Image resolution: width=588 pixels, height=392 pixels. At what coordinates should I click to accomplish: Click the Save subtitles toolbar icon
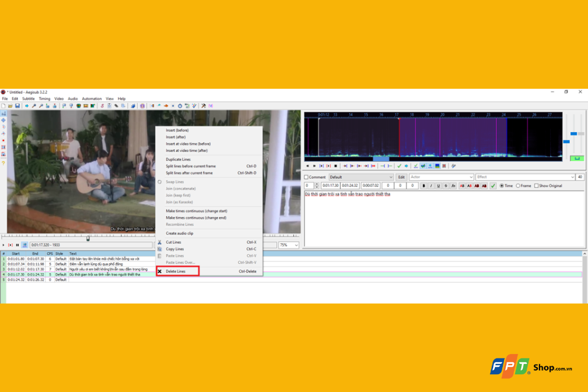[x=17, y=106]
